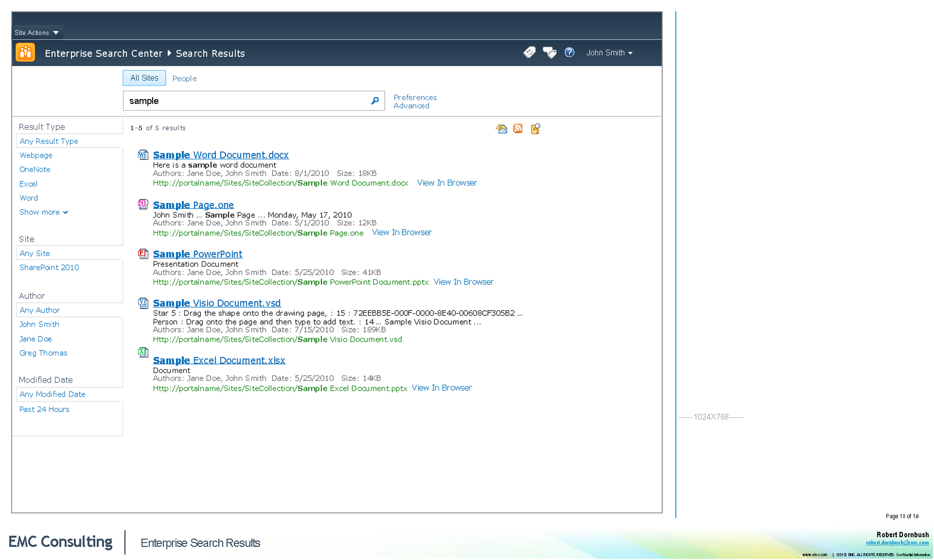Click the Word document file icon
Image resolution: width=934 pixels, height=560 pixels.
coord(143,155)
